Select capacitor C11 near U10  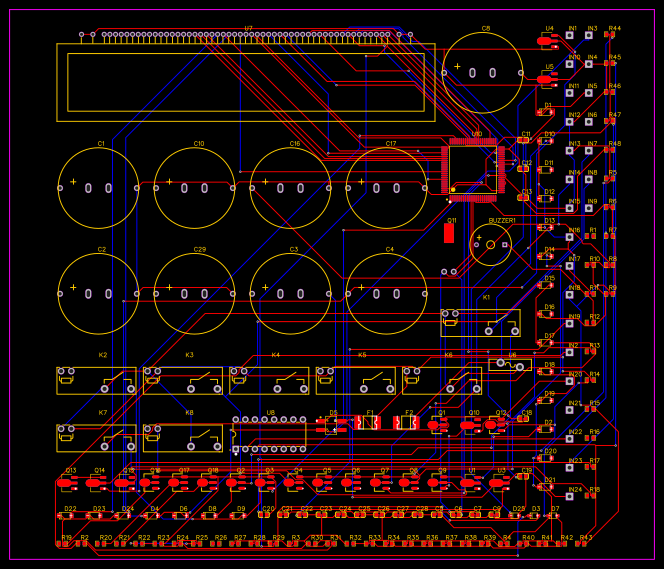[523, 140]
